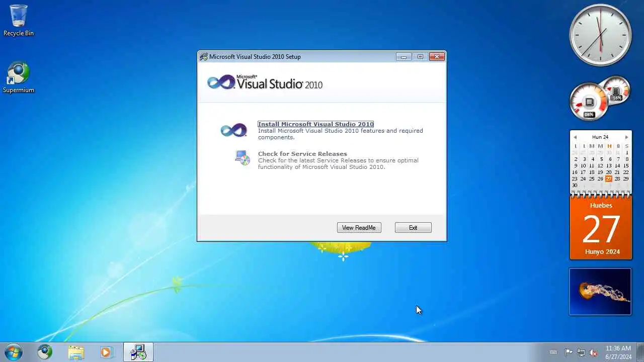The height and width of the screenshot is (362, 644).
Task: Open Windows Media Player taskbar icon
Action: [x=106, y=352]
